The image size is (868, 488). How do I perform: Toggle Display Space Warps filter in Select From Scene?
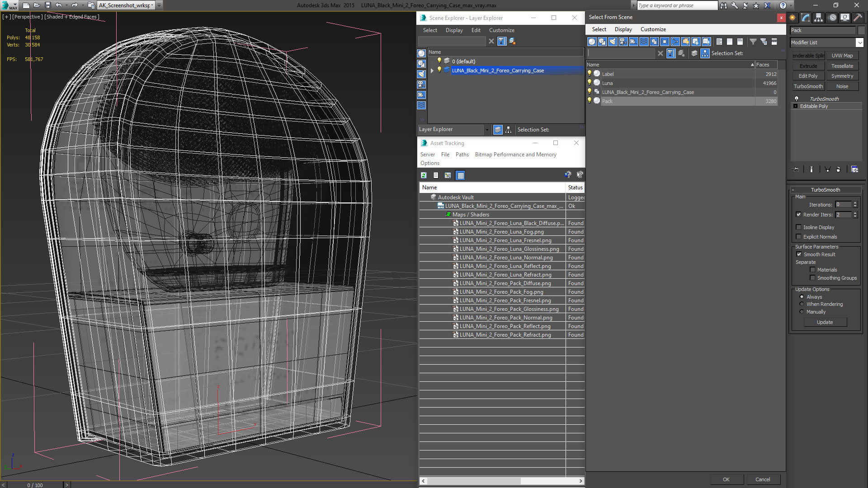644,42
